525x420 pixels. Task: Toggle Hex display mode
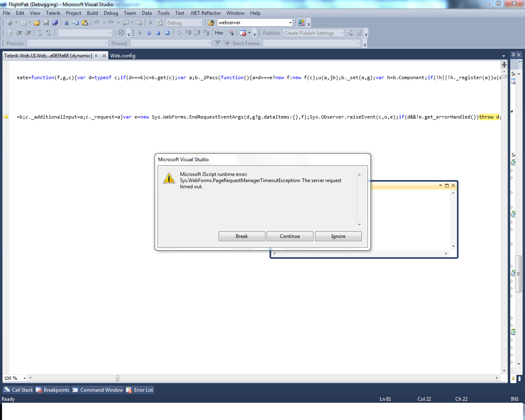(219, 33)
